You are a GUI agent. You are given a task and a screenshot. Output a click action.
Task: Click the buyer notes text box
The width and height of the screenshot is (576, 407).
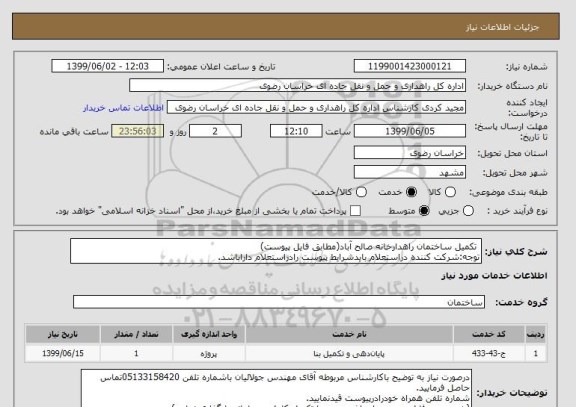pos(276,389)
